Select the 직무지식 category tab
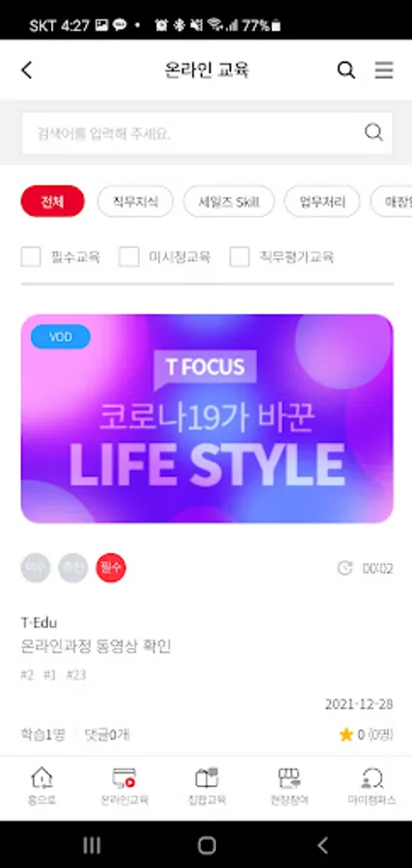Viewport: 412px width, 868px height. pos(135,202)
